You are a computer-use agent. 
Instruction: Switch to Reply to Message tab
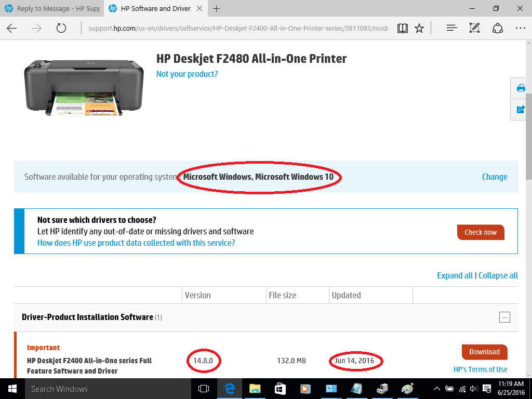point(52,8)
